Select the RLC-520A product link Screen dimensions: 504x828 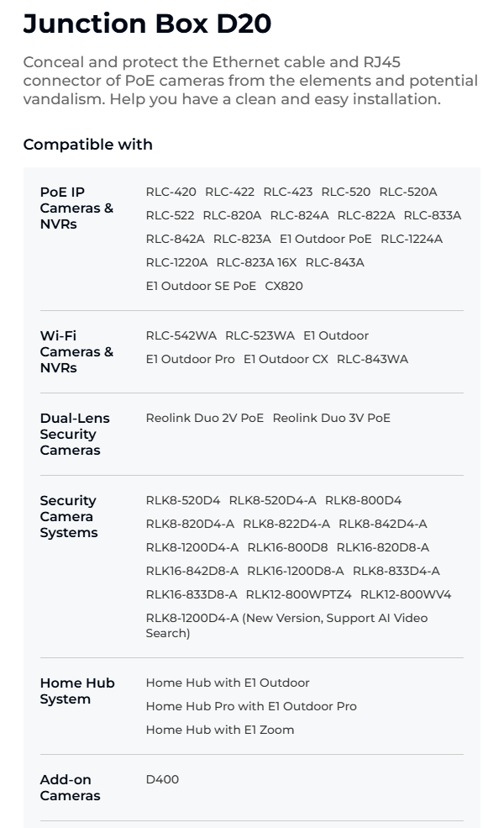pos(408,192)
